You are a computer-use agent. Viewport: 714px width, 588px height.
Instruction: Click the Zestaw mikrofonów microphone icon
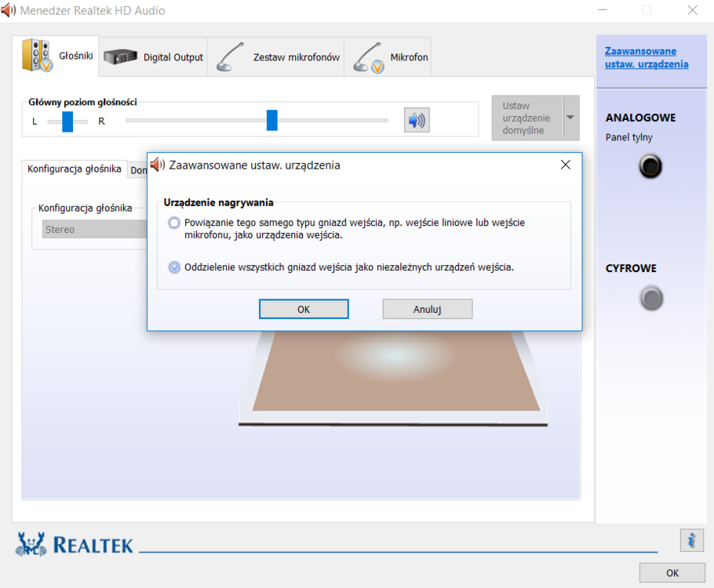point(230,57)
